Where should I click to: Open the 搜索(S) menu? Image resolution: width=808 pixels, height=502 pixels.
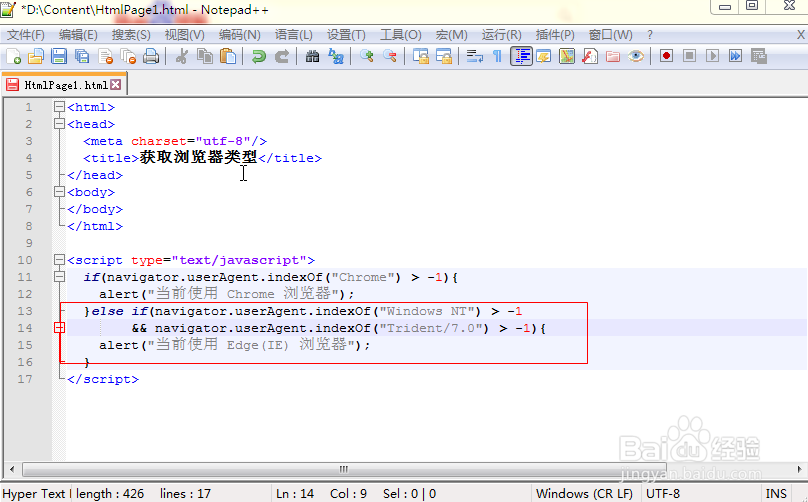click(x=131, y=35)
